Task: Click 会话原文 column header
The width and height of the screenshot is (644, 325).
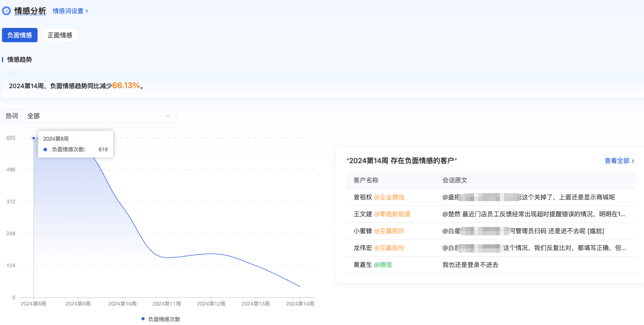Action: pos(454,180)
